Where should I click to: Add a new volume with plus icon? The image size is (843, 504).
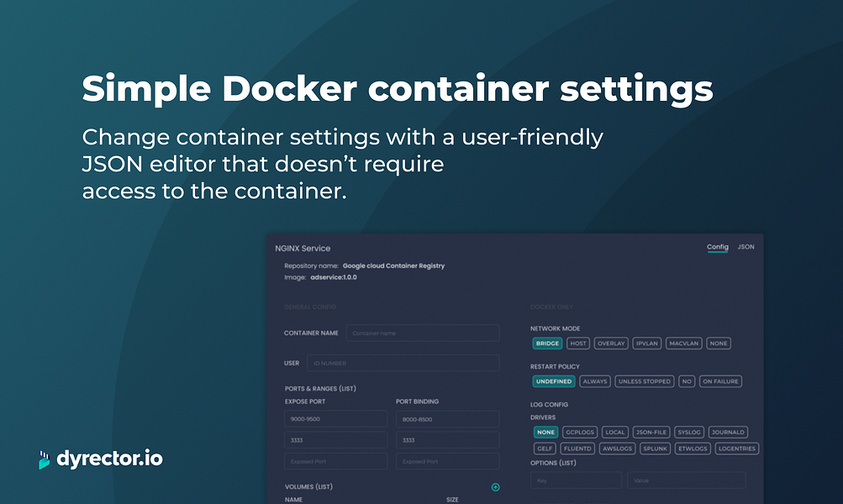coord(495,487)
